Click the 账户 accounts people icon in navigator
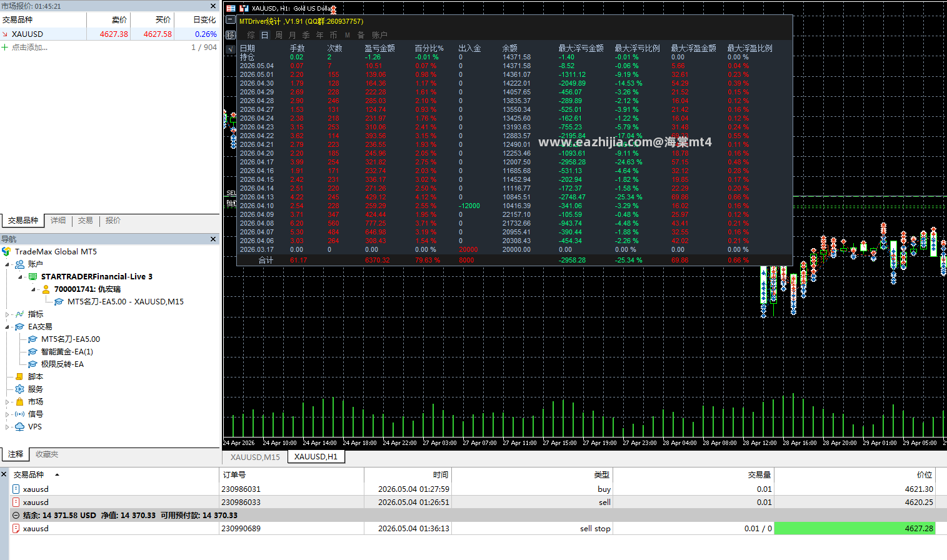 (x=20, y=264)
